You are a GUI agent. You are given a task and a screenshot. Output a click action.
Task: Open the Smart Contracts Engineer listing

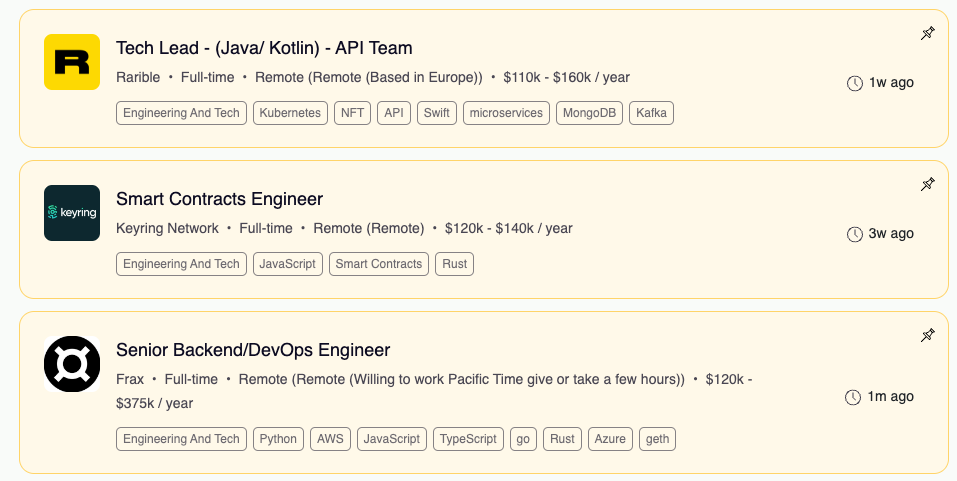219,199
